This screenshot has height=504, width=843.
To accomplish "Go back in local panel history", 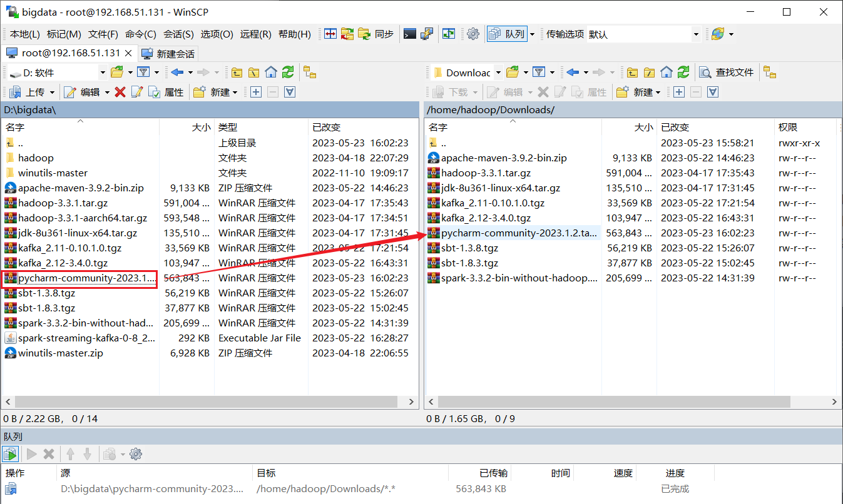I will [177, 73].
